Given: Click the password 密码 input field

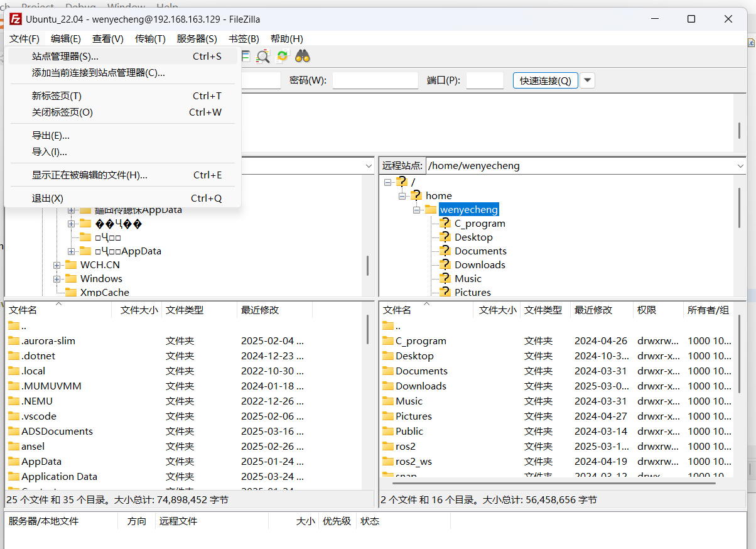Looking at the screenshot, I should coord(375,80).
